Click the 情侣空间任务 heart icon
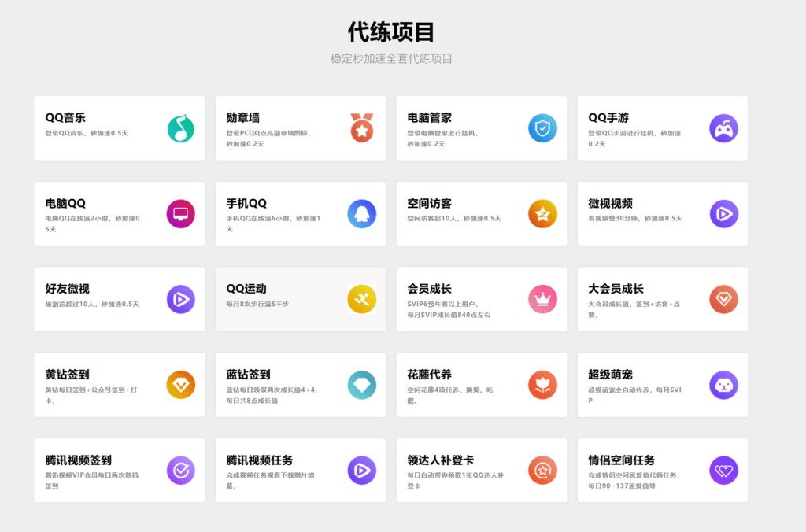 click(x=724, y=471)
